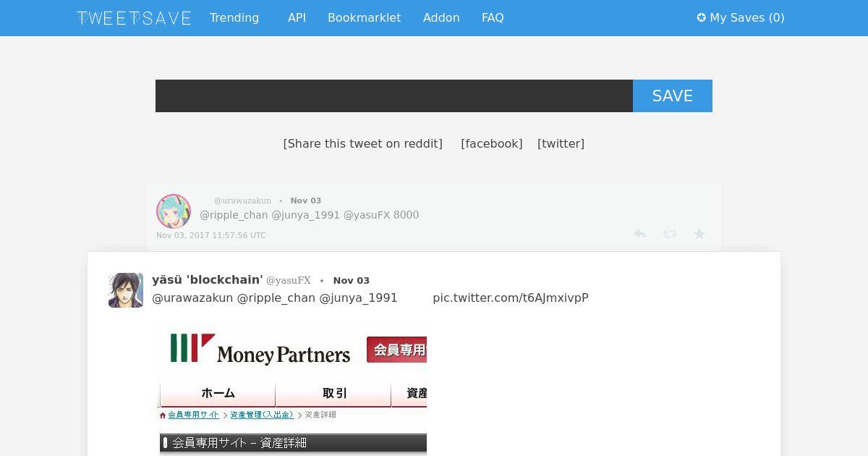The image size is (868, 456).
Task: Open the @urawazakun handle in the parent tweet
Action: click(x=242, y=200)
